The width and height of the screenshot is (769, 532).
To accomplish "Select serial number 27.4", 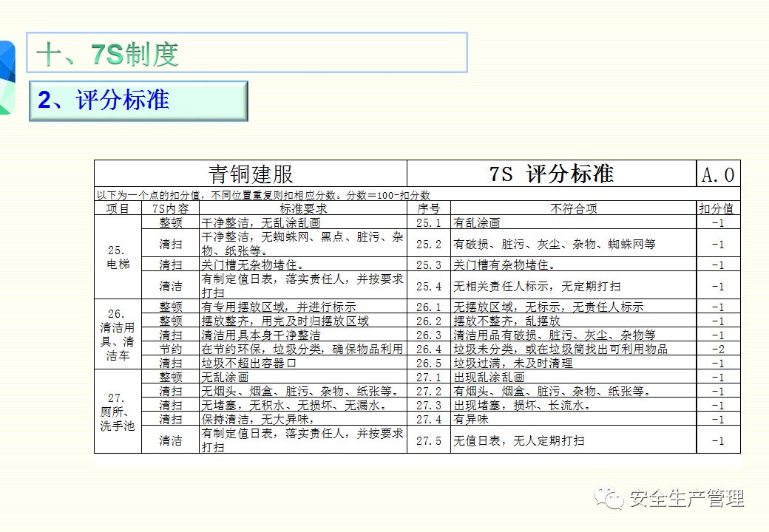I will tap(429, 419).
